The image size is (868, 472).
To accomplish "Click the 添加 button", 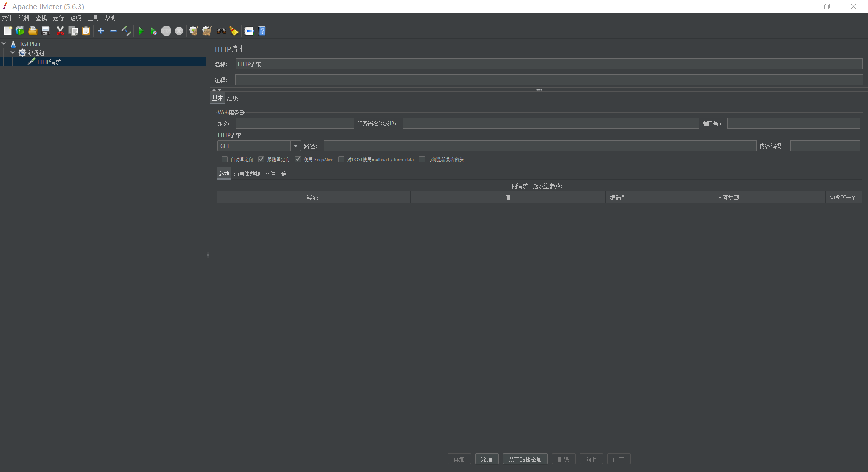I will pyautogui.click(x=486, y=459).
